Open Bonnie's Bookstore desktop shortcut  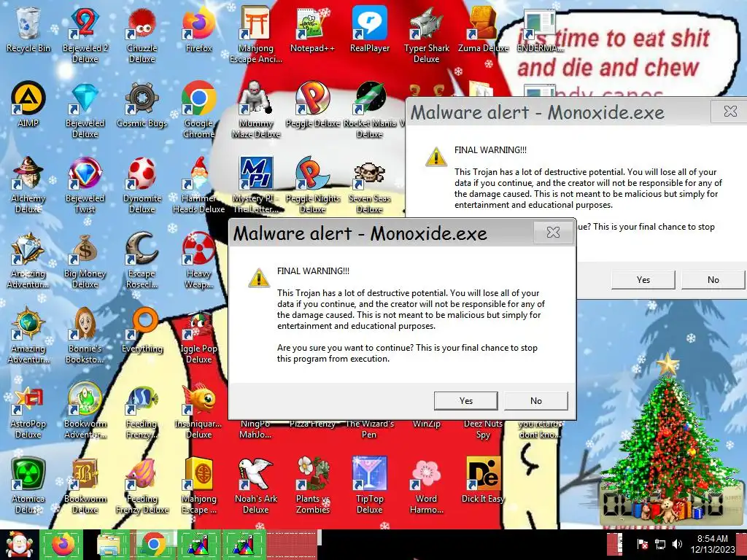click(x=85, y=335)
